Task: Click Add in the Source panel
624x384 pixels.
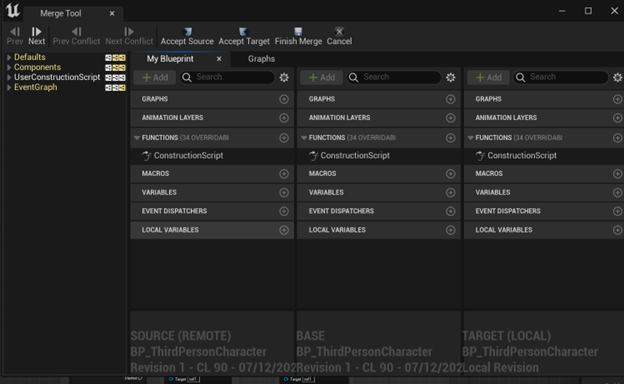Action: [x=155, y=77]
